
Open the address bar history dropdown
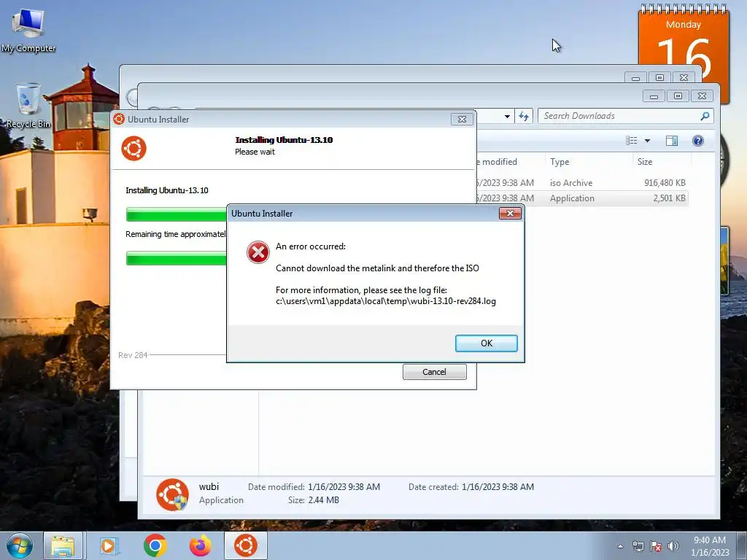tap(507, 116)
